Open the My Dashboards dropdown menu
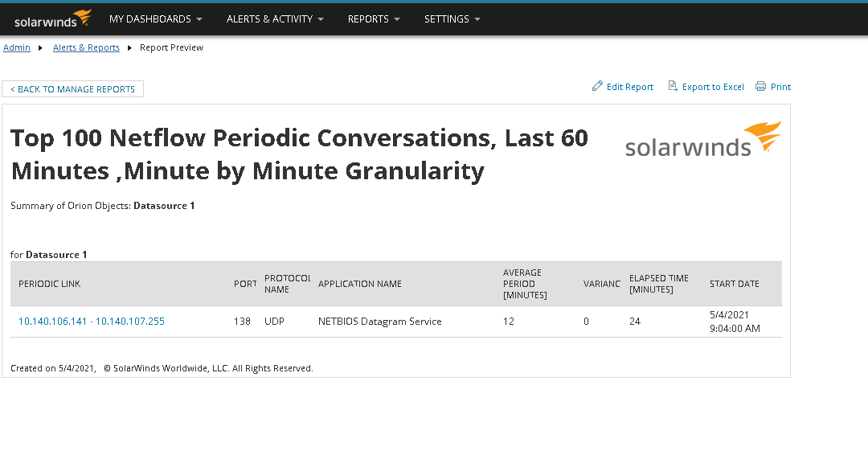 point(156,18)
